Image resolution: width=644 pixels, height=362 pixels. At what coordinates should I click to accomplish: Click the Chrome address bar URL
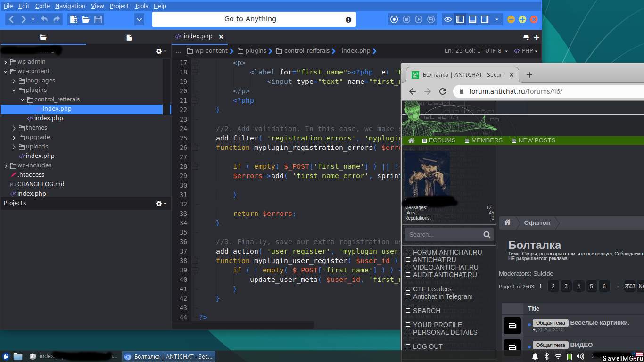click(x=515, y=91)
